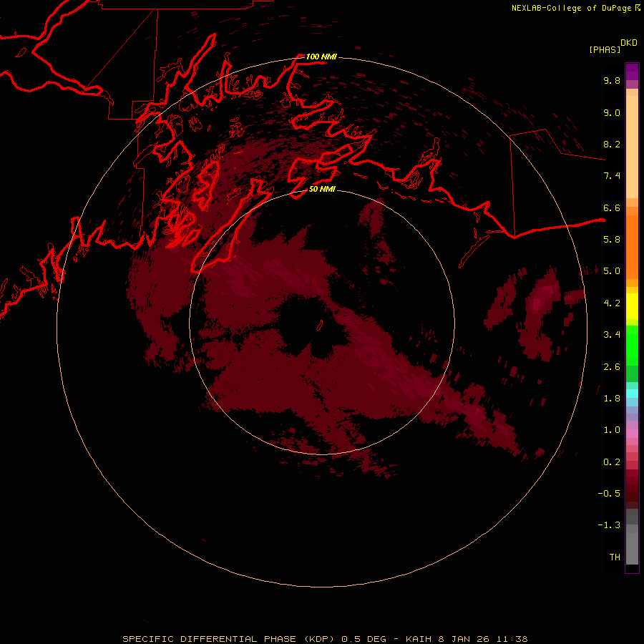Viewport: 644px width, 644px height.
Task: Click the 4.2 scale value
Action: coord(612,303)
